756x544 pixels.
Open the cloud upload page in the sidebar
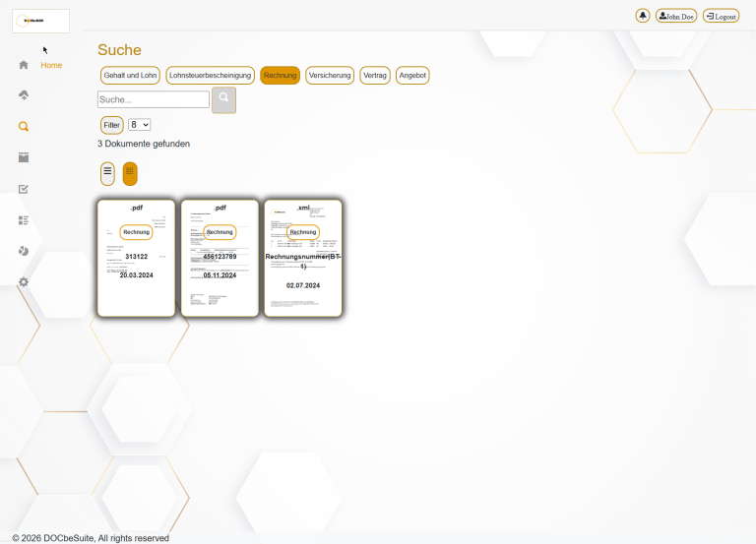[24, 95]
